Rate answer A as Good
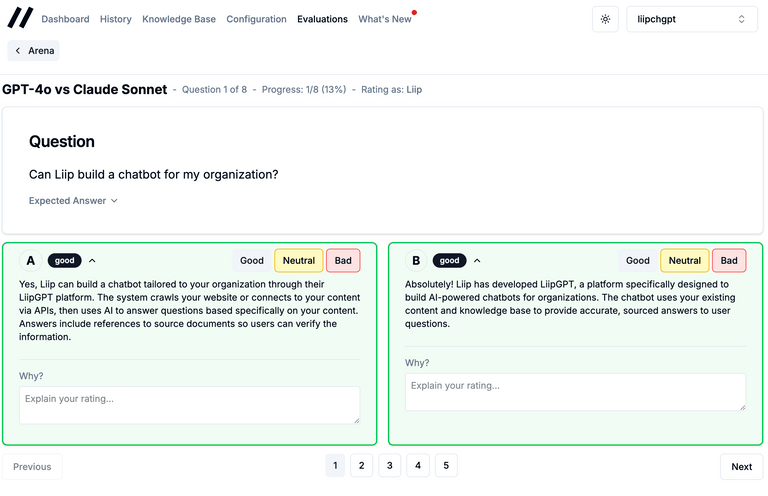 pos(252,261)
